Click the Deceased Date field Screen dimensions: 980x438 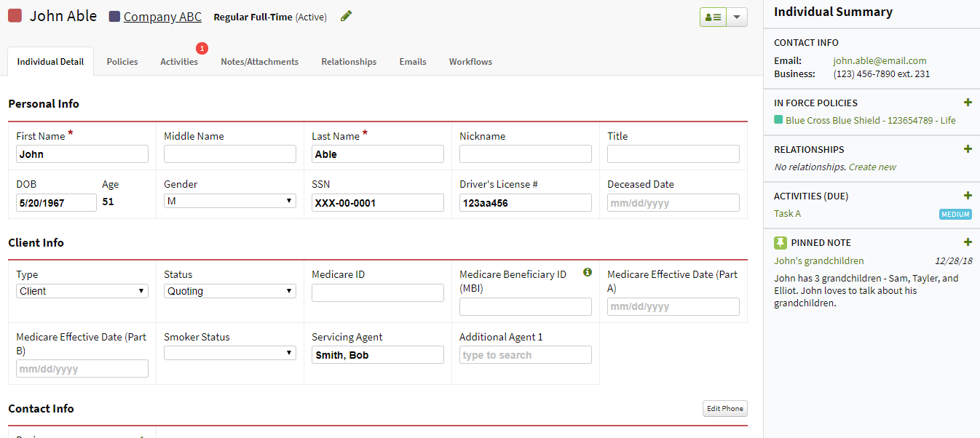point(672,202)
